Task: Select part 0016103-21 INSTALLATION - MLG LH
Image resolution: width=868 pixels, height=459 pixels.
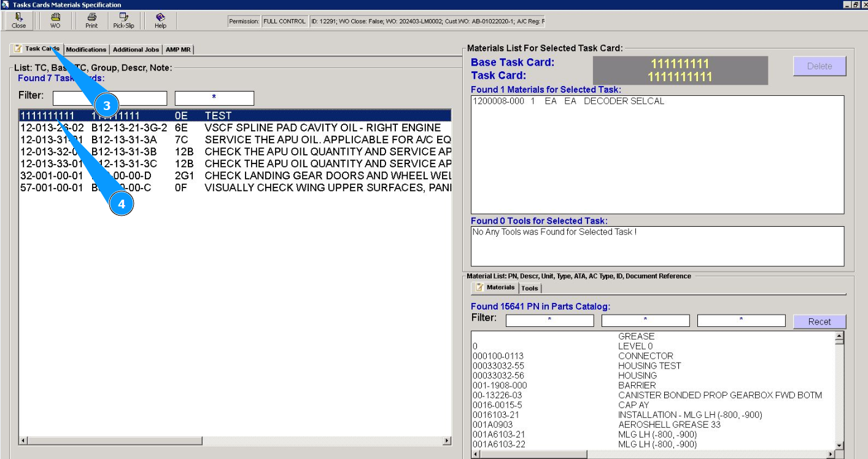Action: coord(653,415)
